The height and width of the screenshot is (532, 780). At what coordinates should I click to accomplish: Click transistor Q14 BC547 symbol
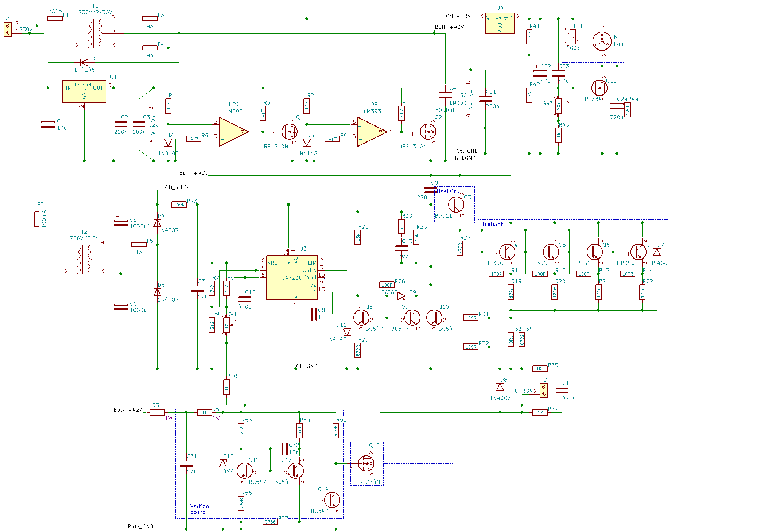[332, 500]
